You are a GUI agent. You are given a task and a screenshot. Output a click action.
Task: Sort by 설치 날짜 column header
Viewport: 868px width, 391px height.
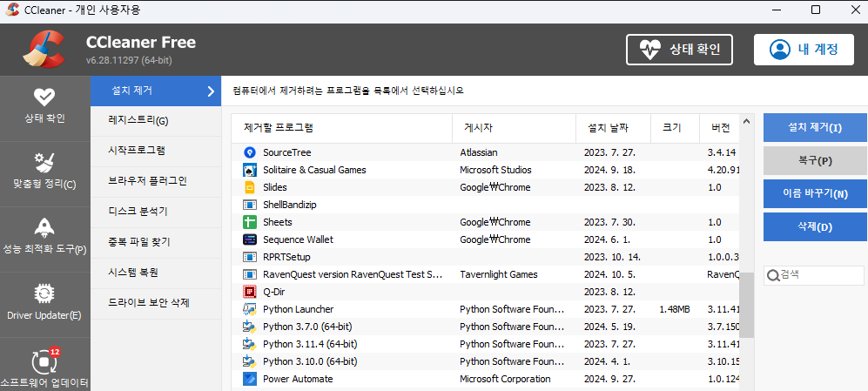coord(614,128)
